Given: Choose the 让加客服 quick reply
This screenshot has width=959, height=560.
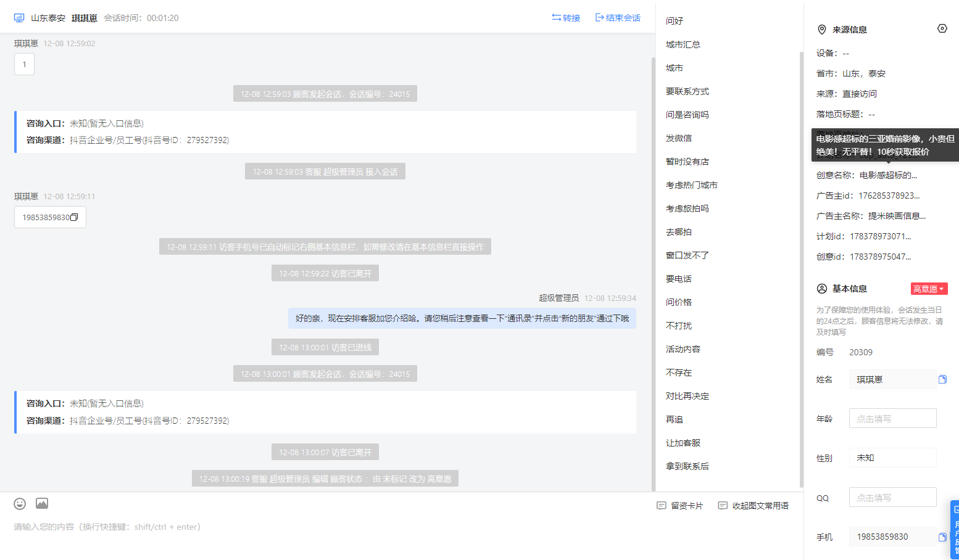Looking at the screenshot, I should coord(683,443).
